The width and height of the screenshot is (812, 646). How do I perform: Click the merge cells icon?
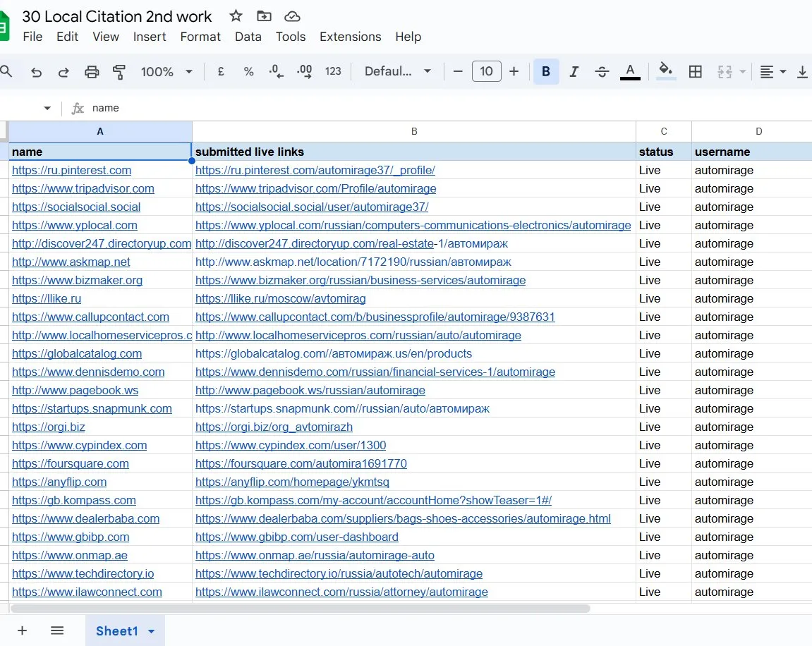725,71
